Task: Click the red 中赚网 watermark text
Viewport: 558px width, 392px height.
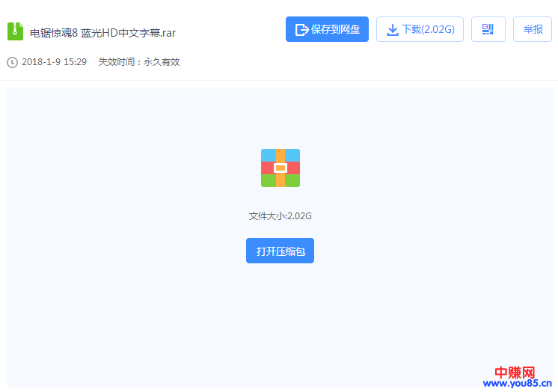Action: pos(516,372)
